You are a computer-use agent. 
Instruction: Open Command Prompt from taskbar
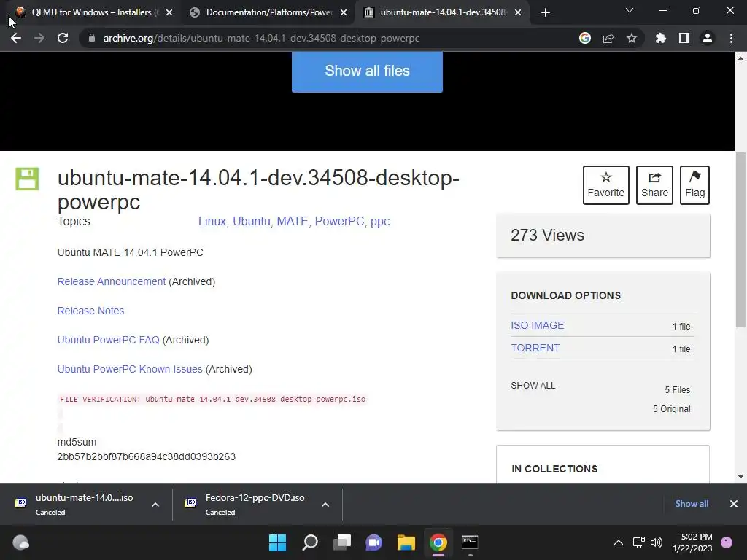tap(470, 542)
